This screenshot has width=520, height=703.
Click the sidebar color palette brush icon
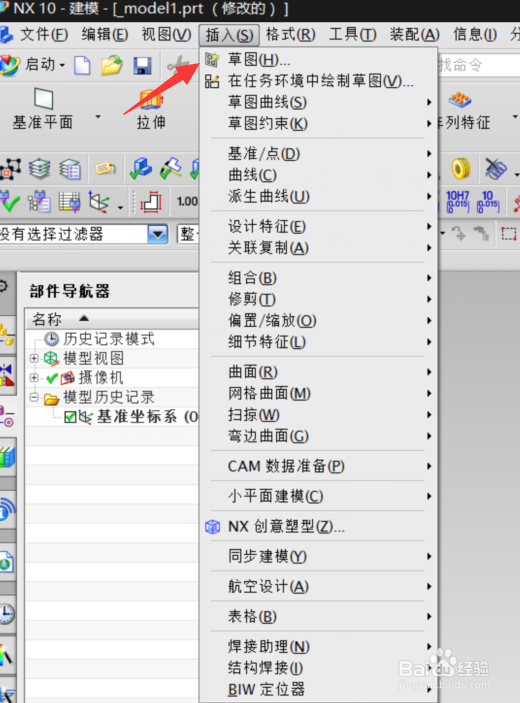(7, 655)
